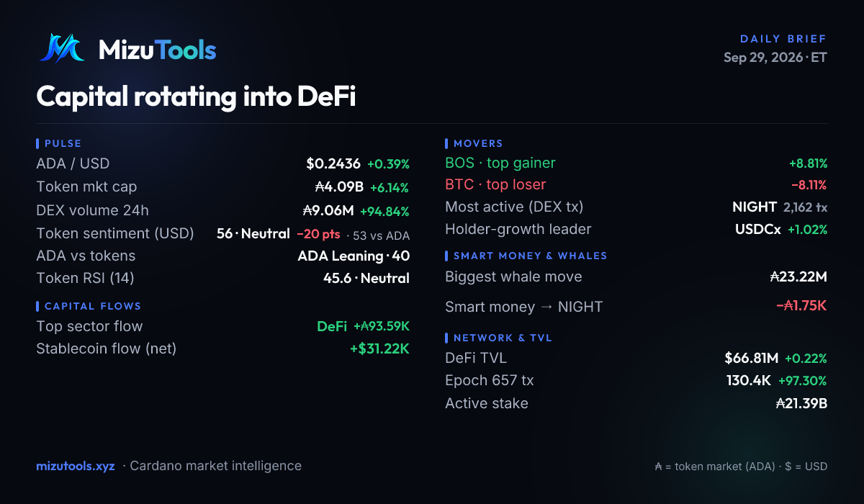Click the Token sentiment −20 pts indicator
The width and height of the screenshot is (864, 504).
[318, 234]
